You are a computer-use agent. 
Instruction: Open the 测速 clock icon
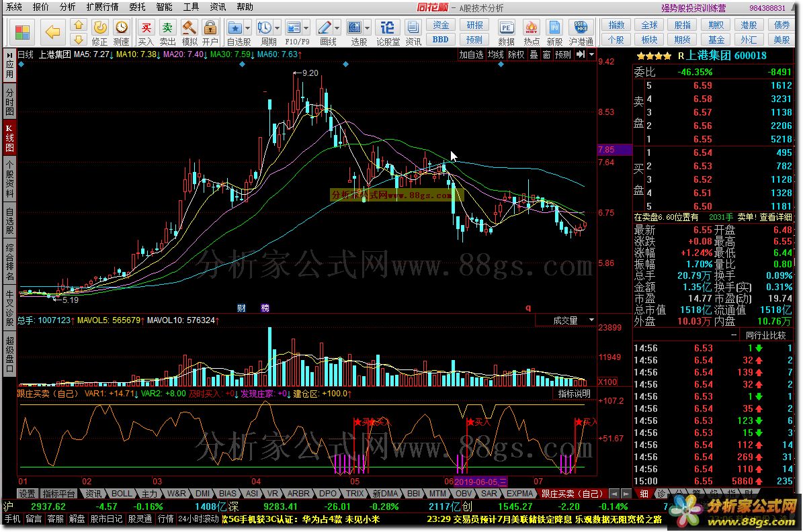pyautogui.click(x=122, y=28)
